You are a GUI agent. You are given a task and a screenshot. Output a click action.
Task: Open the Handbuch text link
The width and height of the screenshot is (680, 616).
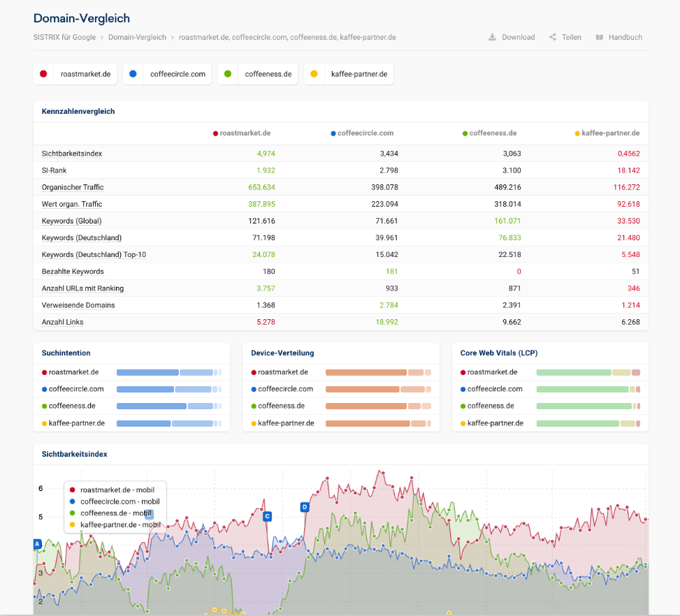[x=625, y=37]
